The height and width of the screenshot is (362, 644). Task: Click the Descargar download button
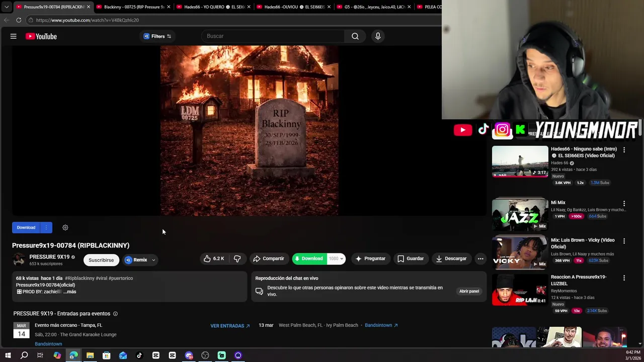pyautogui.click(x=451, y=258)
